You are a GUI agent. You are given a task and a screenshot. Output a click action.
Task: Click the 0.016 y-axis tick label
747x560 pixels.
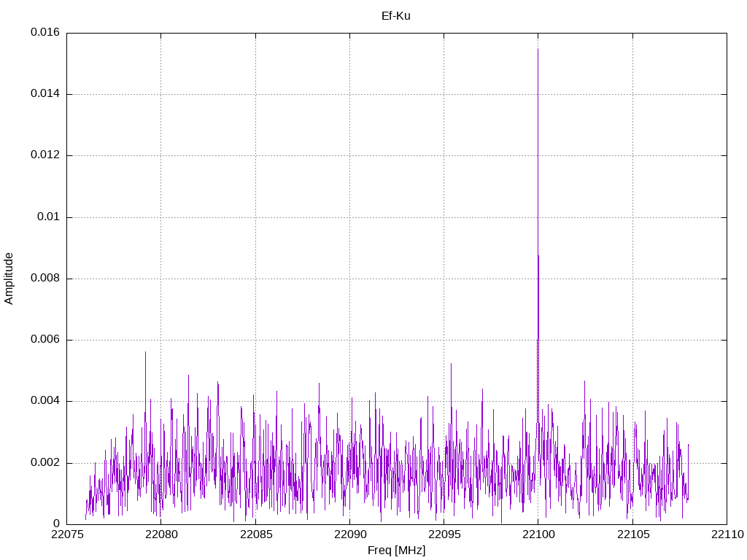(44, 33)
